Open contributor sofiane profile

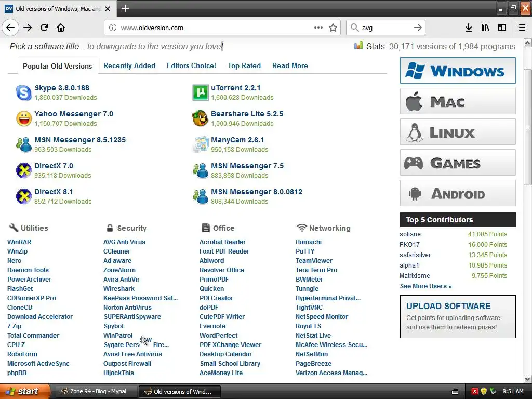410,234
